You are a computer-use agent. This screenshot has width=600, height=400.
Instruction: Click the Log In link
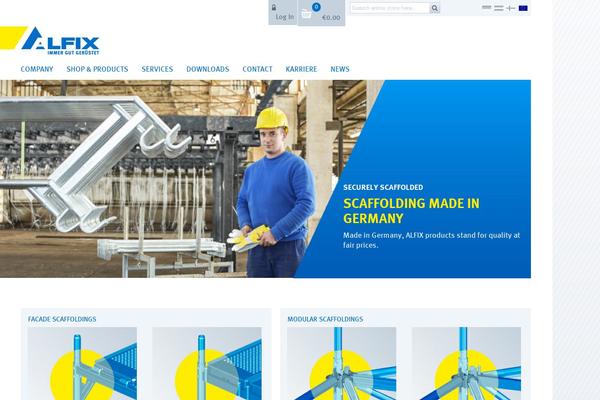tap(285, 17)
